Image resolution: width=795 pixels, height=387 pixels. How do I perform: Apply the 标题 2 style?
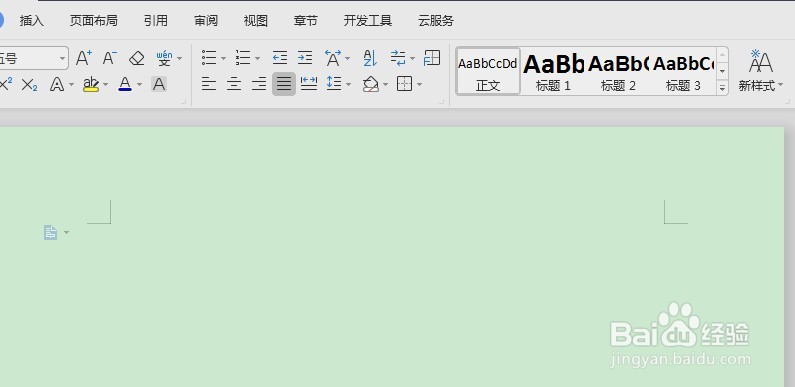618,71
